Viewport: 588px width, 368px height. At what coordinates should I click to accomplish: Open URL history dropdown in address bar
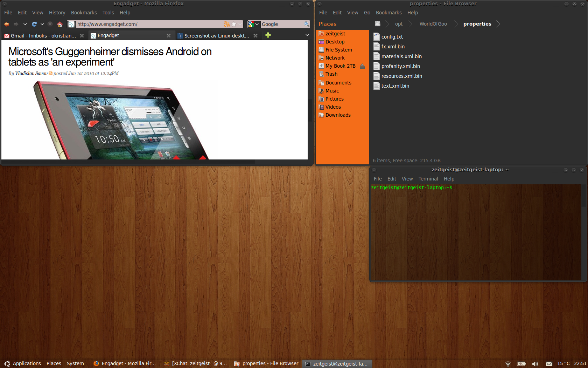pyautogui.click(x=240, y=24)
